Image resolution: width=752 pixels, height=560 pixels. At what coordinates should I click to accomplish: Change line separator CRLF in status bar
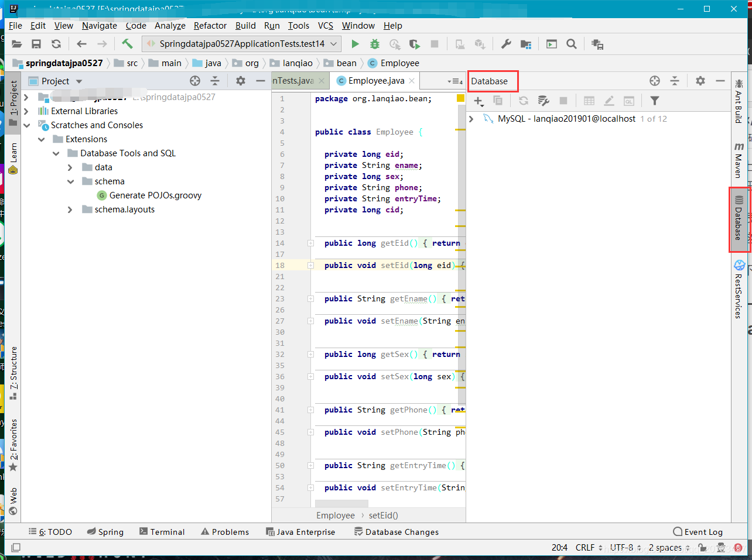[x=589, y=548]
